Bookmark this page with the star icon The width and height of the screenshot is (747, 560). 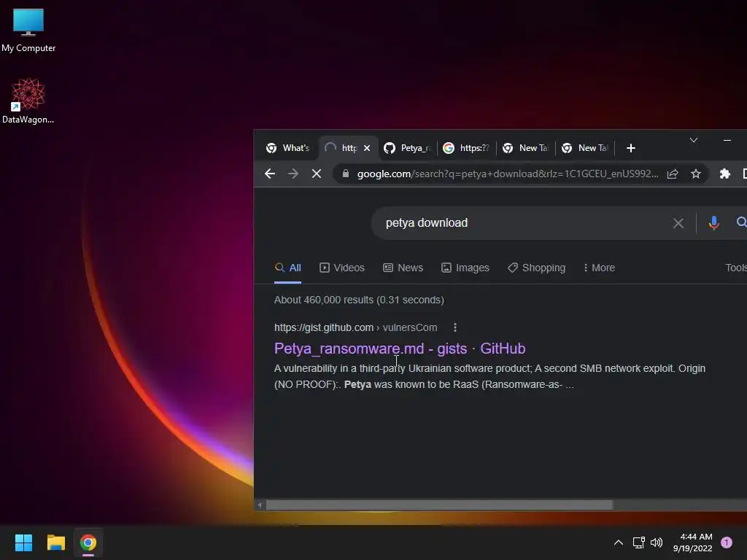point(695,174)
